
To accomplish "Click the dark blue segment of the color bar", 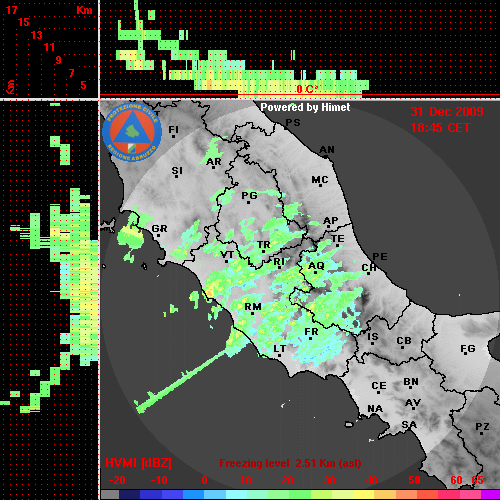I will [129, 494].
